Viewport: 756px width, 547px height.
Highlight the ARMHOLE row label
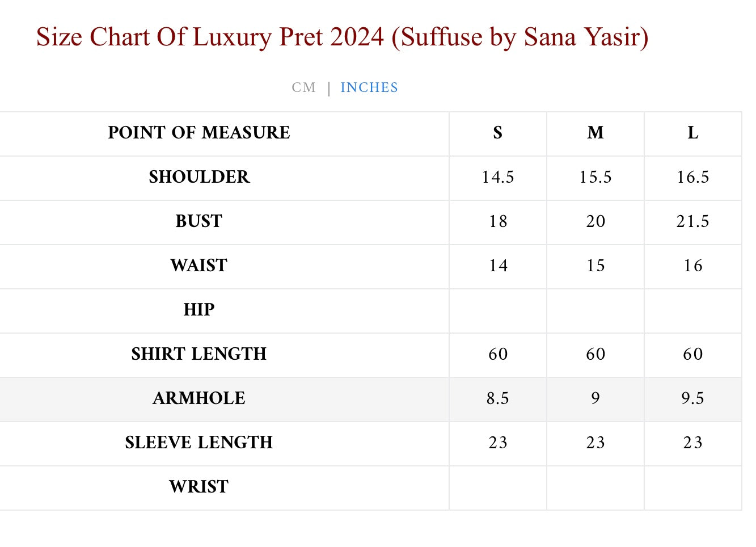tap(199, 398)
